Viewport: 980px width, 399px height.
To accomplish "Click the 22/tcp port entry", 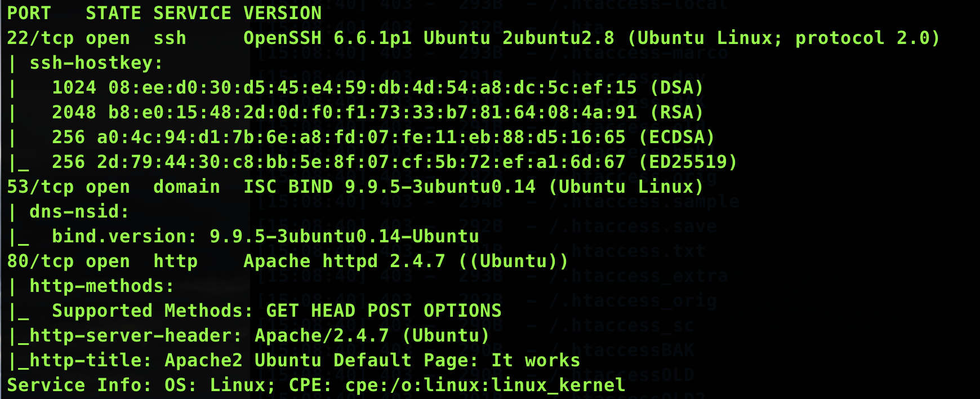I will (40, 38).
